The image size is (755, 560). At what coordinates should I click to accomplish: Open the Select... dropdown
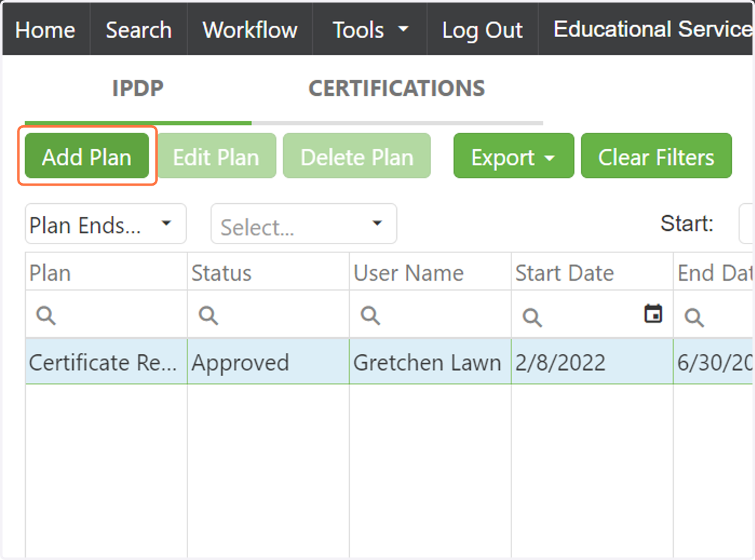(304, 223)
